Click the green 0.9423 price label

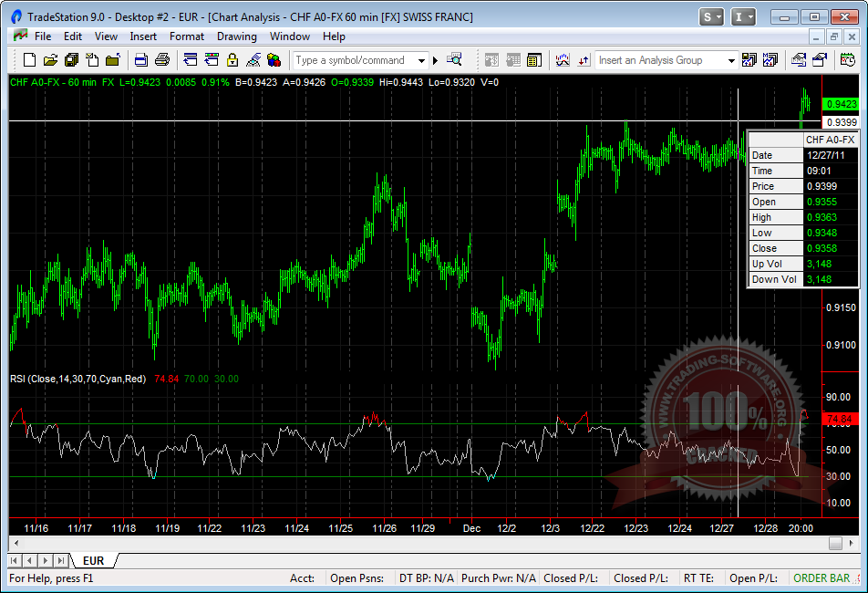pos(840,104)
